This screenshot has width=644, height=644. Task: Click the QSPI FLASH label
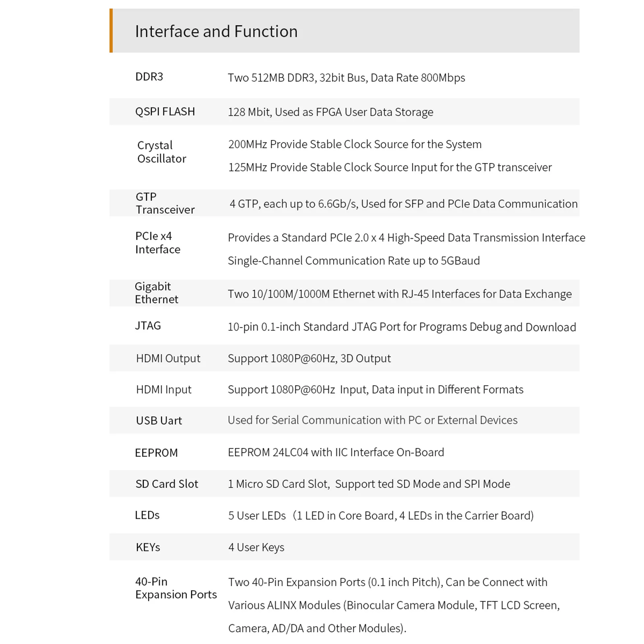165,111
